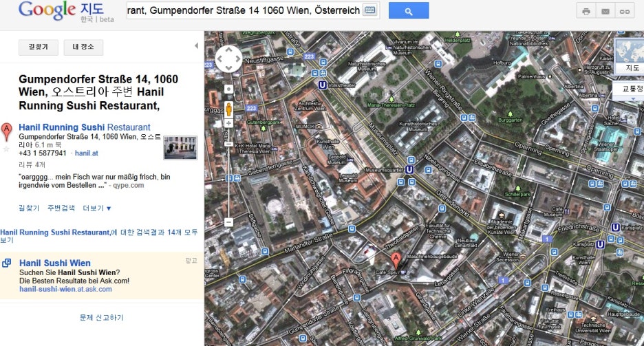The height and width of the screenshot is (346, 644).
Task: Click the 길찾기 button at the top of the panel
Action: point(39,47)
